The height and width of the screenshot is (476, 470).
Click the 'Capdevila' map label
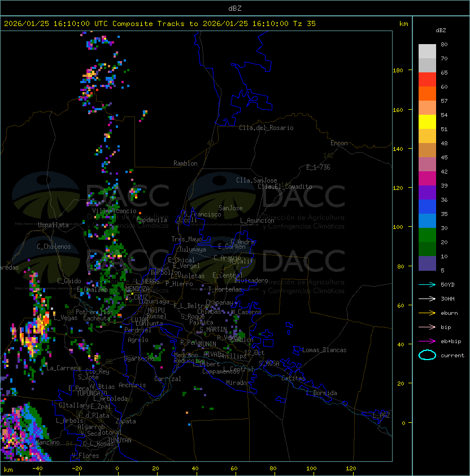[152, 220]
